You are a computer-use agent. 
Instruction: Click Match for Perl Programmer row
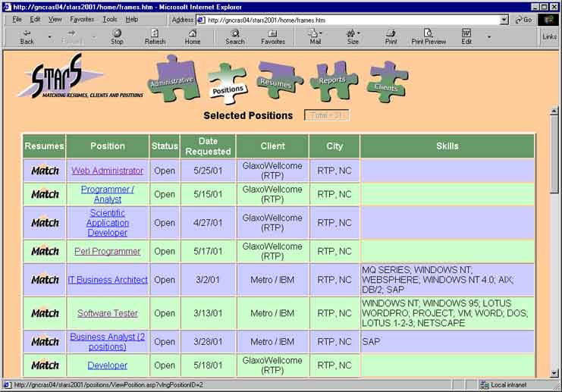(45, 251)
